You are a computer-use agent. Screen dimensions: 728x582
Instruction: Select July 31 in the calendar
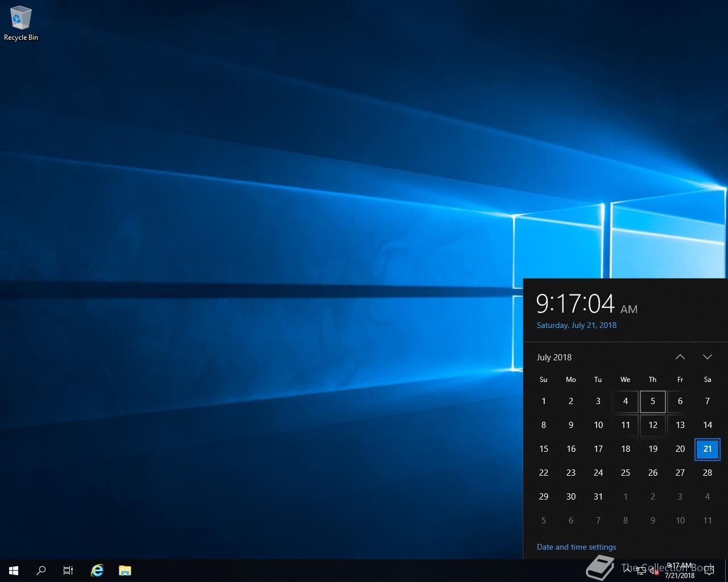(x=598, y=497)
